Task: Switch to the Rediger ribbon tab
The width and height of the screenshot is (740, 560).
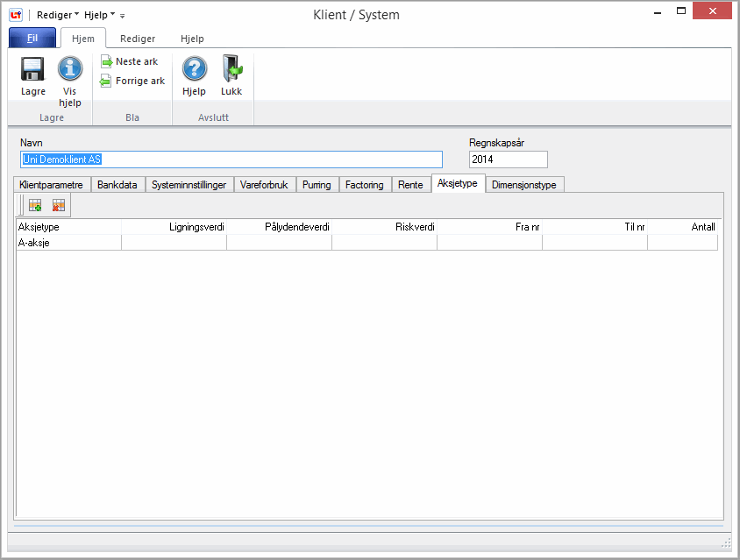Action: click(138, 39)
